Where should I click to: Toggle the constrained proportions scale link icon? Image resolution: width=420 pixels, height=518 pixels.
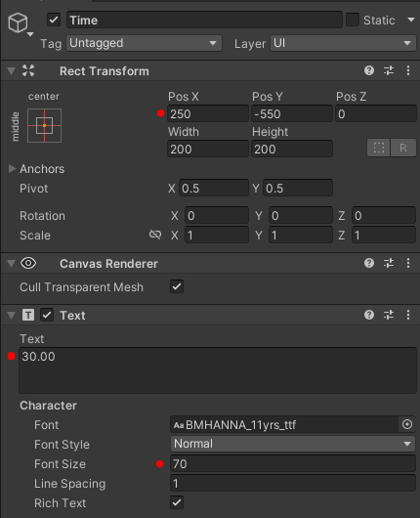click(155, 235)
